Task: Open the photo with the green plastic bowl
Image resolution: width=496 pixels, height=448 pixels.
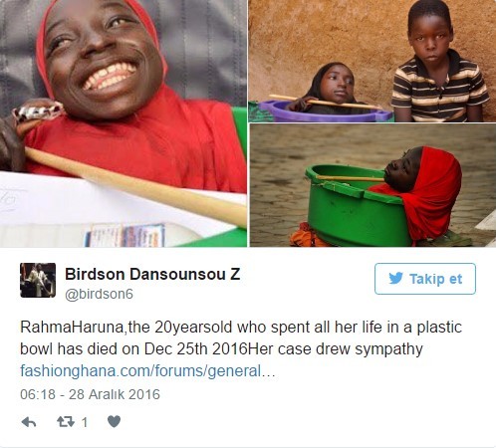Action: pyautogui.click(x=372, y=185)
